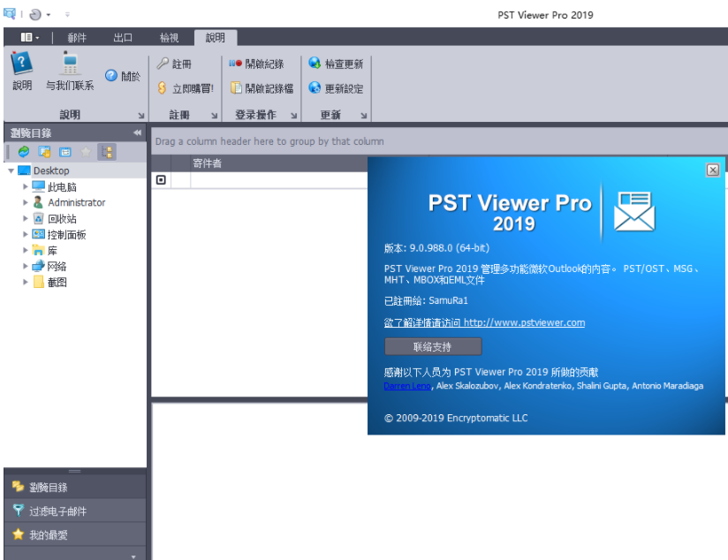Click the application icon in title bar
Image resolution: width=728 pixels, height=560 pixels.
(x=10, y=14)
